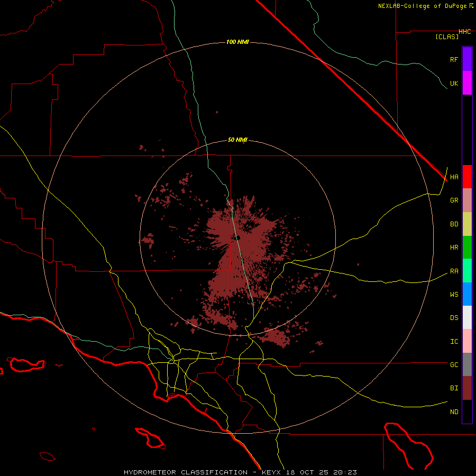This screenshot has height=476, width=476.
Task: Click the 'RA' legend label
Action: [x=454, y=271]
